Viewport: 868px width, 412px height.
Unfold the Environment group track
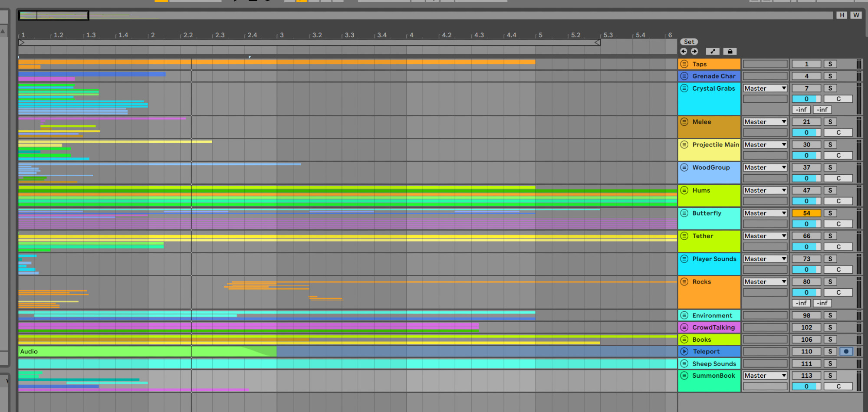coord(684,315)
